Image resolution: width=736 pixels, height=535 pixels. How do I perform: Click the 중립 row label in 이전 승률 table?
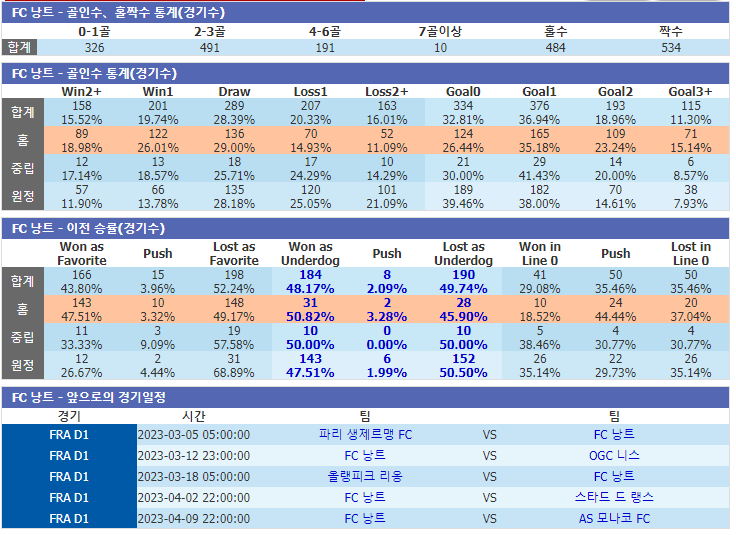click(23, 337)
